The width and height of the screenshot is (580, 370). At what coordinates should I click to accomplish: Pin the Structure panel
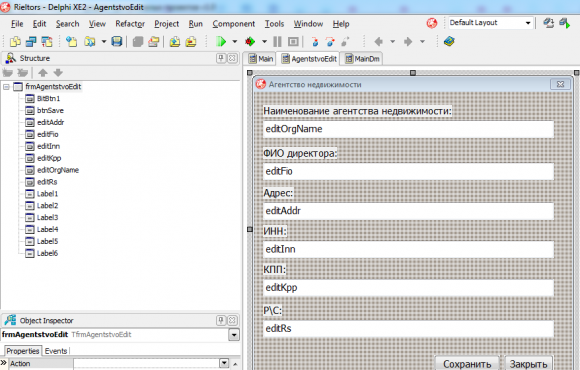pyautogui.click(x=221, y=58)
